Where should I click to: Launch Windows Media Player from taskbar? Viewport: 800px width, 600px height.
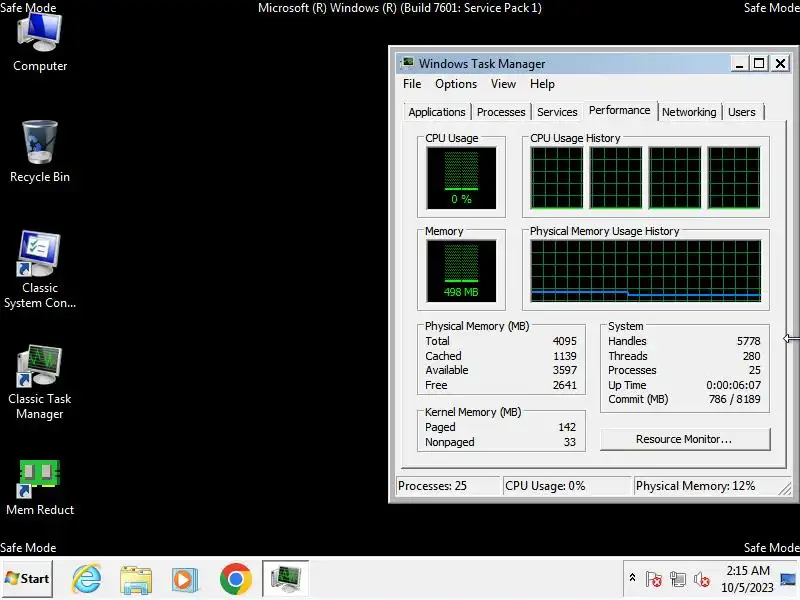(x=185, y=579)
